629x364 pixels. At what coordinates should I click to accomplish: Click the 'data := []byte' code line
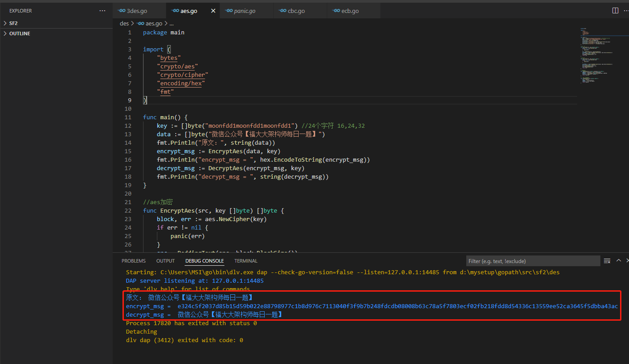pos(241,134)
